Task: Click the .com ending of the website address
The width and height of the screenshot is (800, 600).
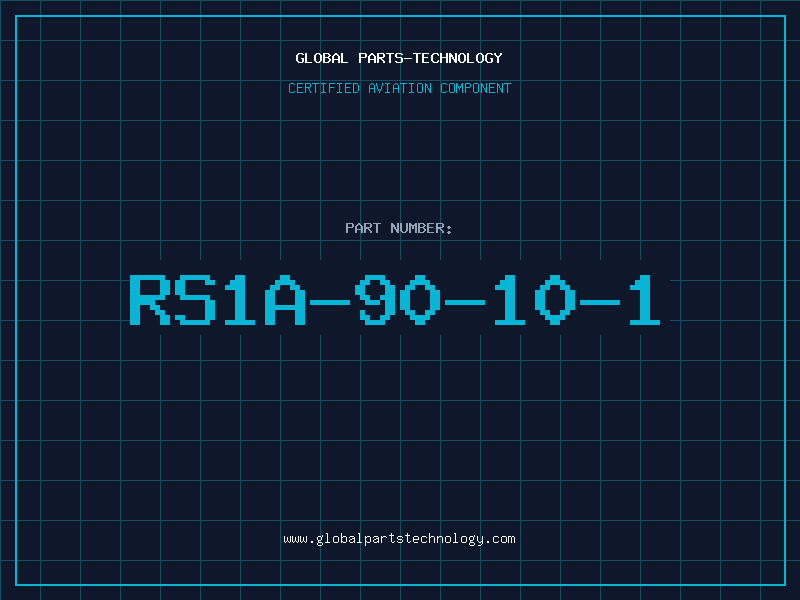Action: pyautogui.click(x=500, y=539)
